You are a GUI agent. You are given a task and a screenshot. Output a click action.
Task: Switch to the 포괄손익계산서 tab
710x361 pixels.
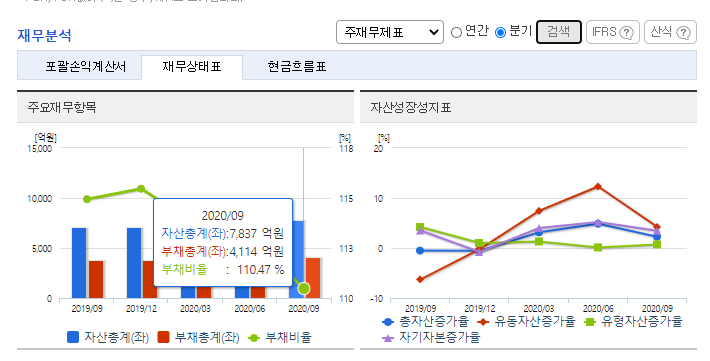coord(86,67)
